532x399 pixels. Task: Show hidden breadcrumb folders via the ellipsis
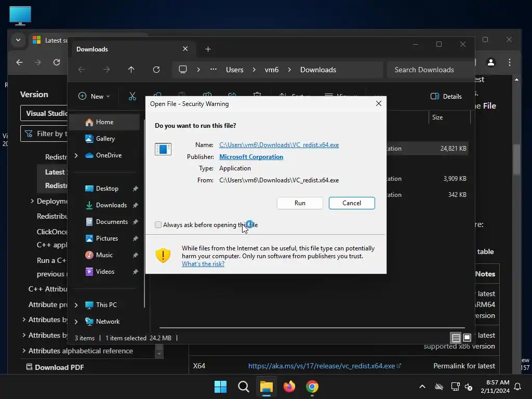(x=213, y=70)
